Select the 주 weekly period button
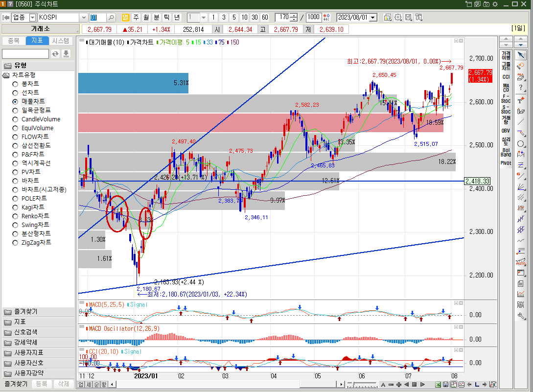533x392 pixels. point(136,17)
